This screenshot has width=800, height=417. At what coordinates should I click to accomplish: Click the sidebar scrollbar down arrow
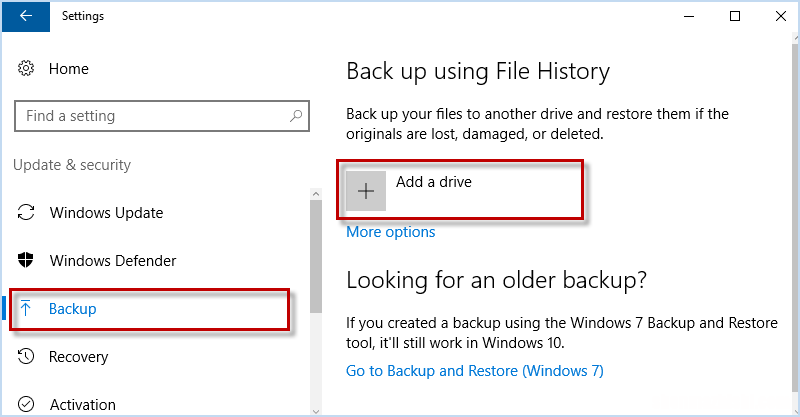tap(316, 411)
